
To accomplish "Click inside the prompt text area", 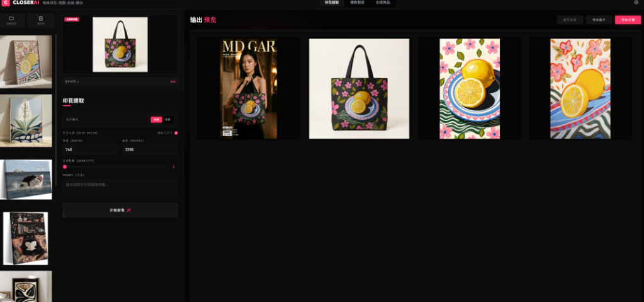I will (x=120, y=187).
